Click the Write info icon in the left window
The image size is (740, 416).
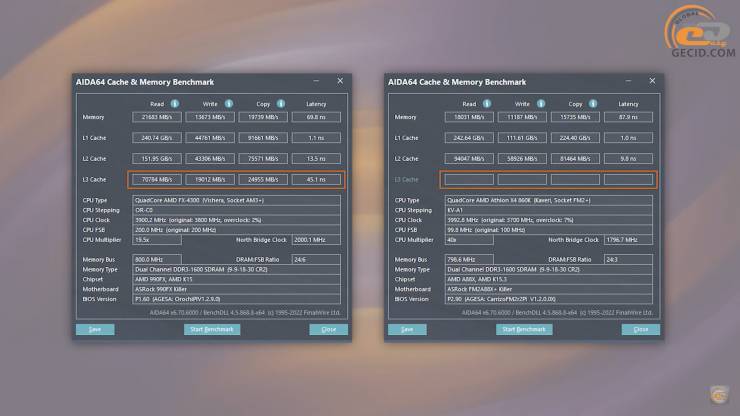[229, 103]
